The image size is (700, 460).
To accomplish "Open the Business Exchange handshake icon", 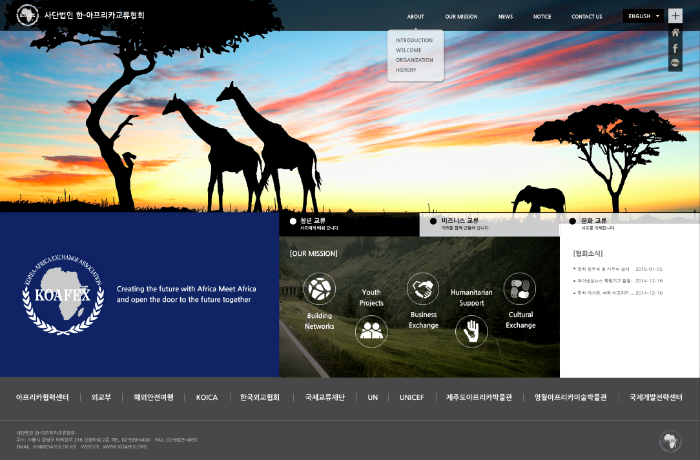I will click(x=423, y=288).
